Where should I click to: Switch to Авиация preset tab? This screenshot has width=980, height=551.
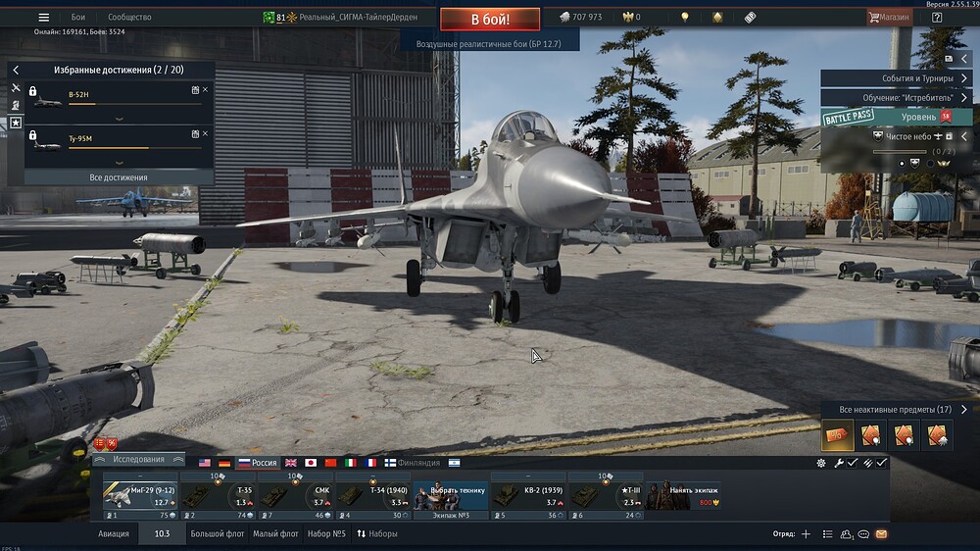[x=114, y=533]
